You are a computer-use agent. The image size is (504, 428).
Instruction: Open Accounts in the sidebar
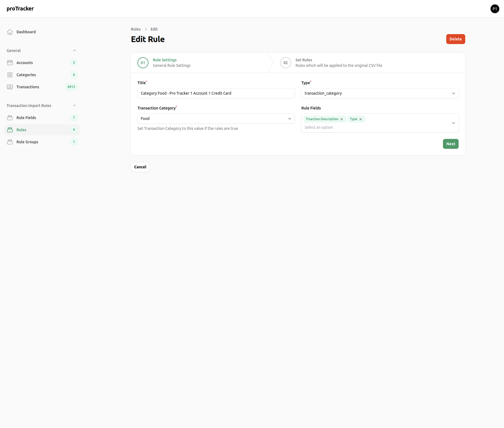point(42,63)
